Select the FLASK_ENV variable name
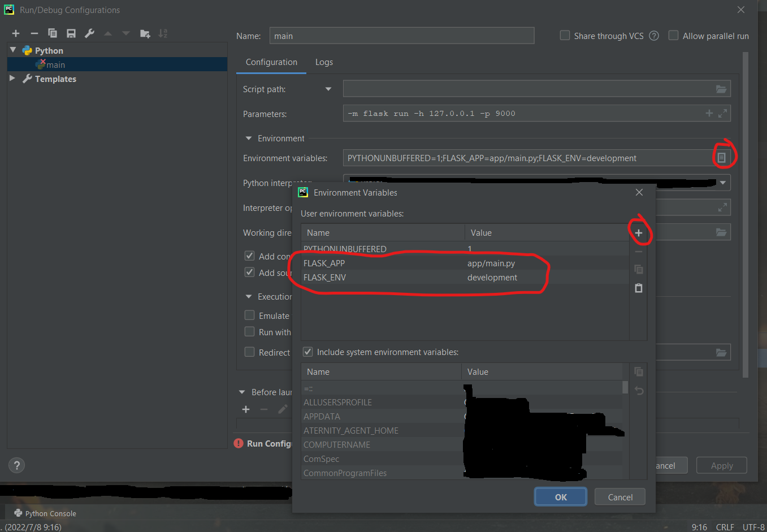Image resolution: width=767 pixels, height=532 pixels. coord(324,277)
